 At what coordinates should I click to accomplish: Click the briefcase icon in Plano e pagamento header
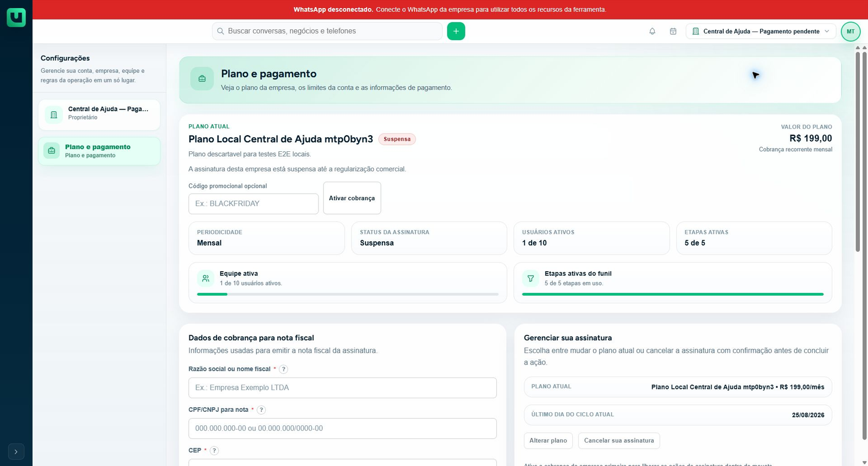pyautogui.click(x=202, y=79)
